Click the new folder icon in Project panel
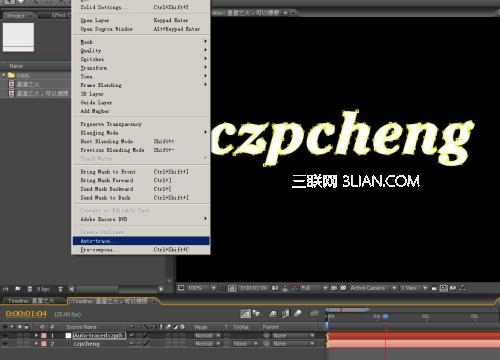 pyautogui.click(x=18, y=289)
